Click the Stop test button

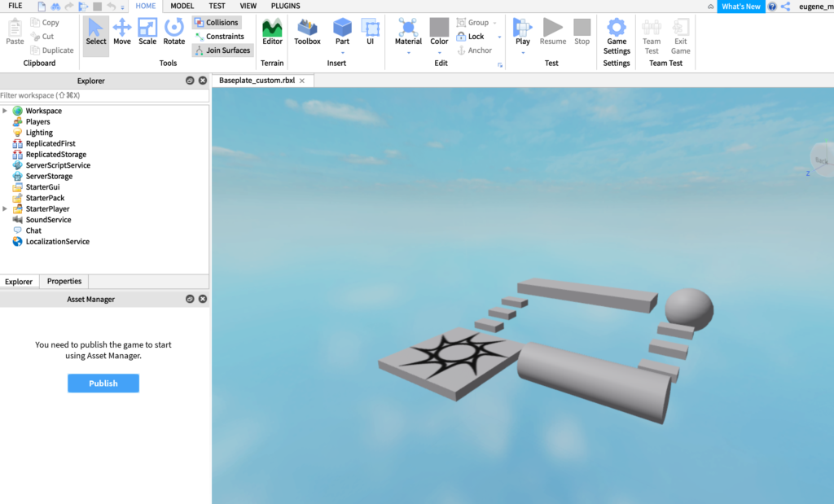click(x=582, y=32)
